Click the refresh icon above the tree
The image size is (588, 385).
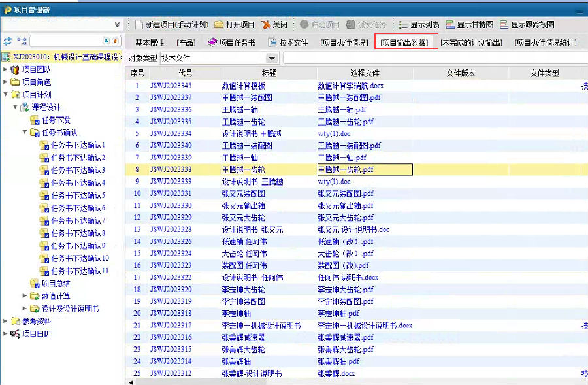click(8, 41)
